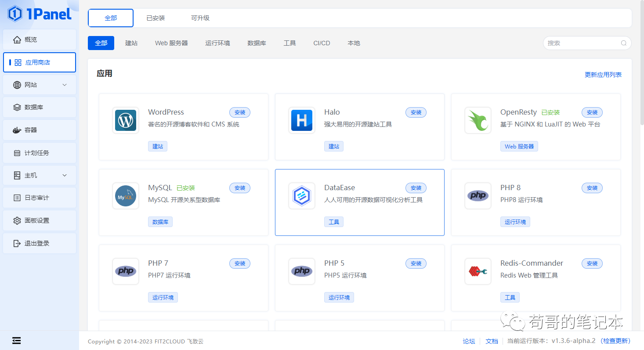Click 安装 on the OpenResty card
Viewport: 644px width, 350px height.
click(592, 112)
